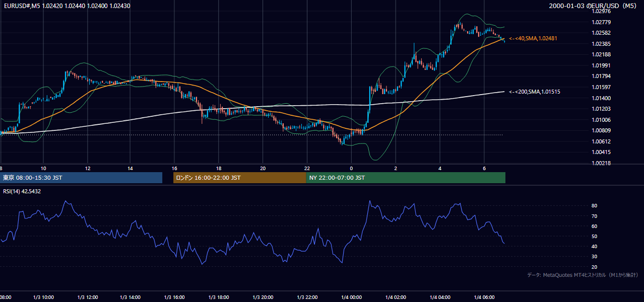Click the hour label '12' under price chart
Image resolution: width=644 pixels, height=302 pixels.
(x=88, y=168)
